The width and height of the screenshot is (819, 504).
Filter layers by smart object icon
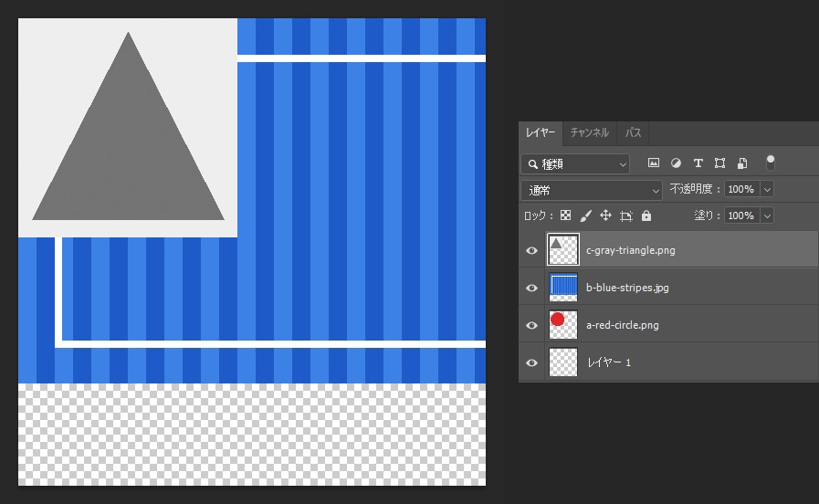742,163
